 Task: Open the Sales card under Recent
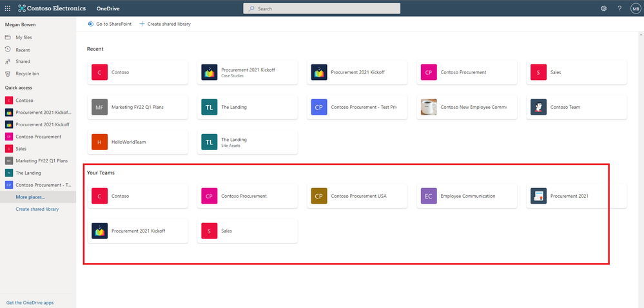pos(577,72)
